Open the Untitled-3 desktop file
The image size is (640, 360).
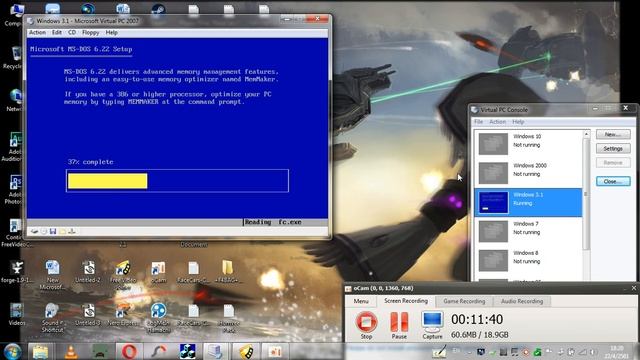[88, 314]
